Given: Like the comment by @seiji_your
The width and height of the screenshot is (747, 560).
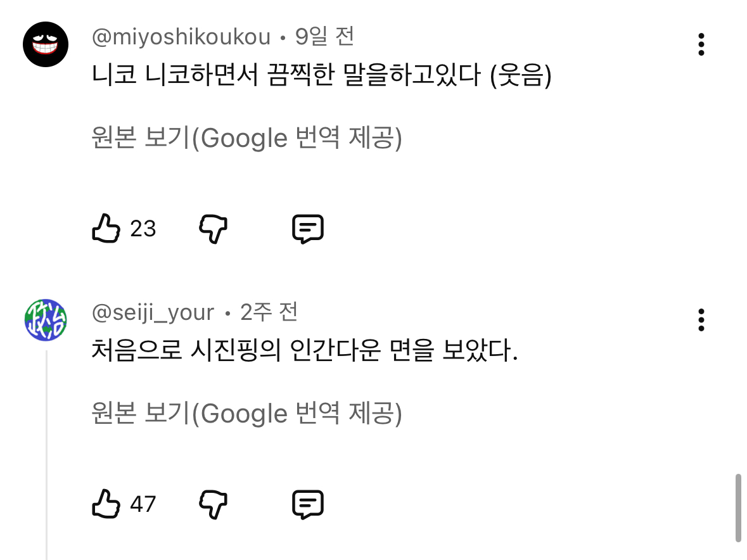Looking at the screenshot, I should tap(106, 504).
